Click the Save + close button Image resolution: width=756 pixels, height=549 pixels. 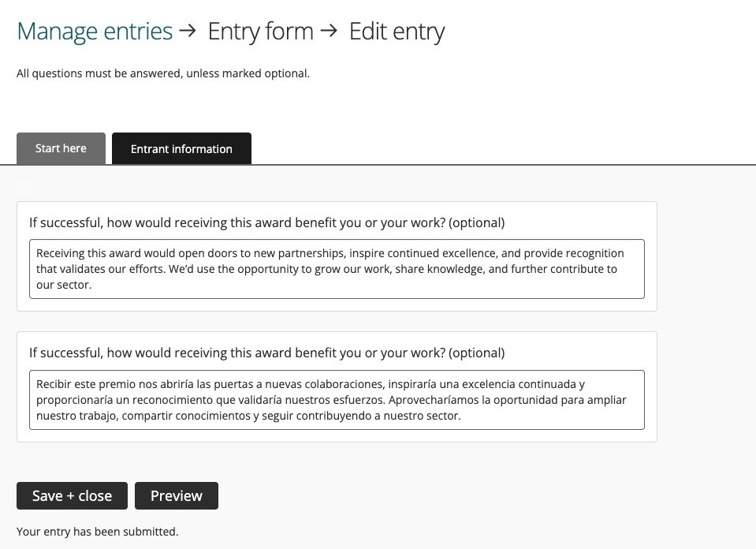pyautogui.click(x=72, y=495)
